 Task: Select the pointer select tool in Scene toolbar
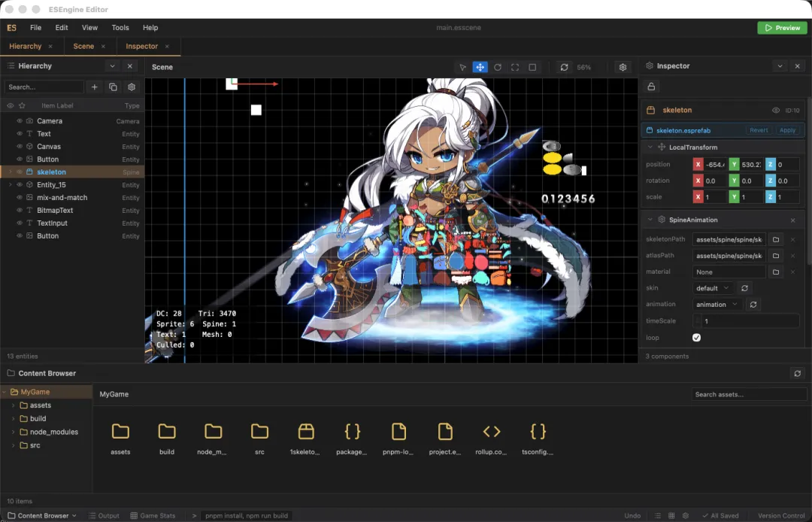(x=462, y=68)
